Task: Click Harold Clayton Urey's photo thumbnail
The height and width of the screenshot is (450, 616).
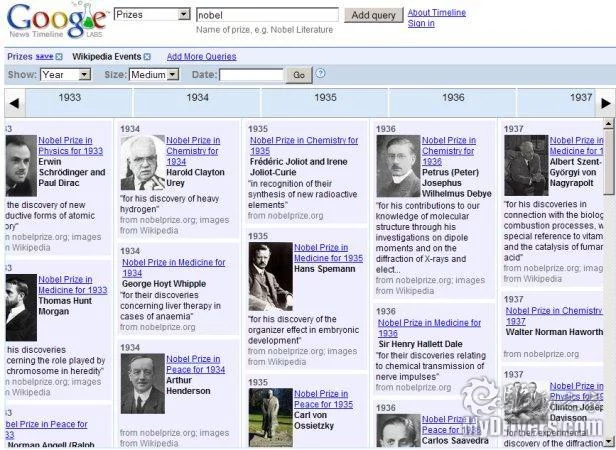Action: [141, 162]
